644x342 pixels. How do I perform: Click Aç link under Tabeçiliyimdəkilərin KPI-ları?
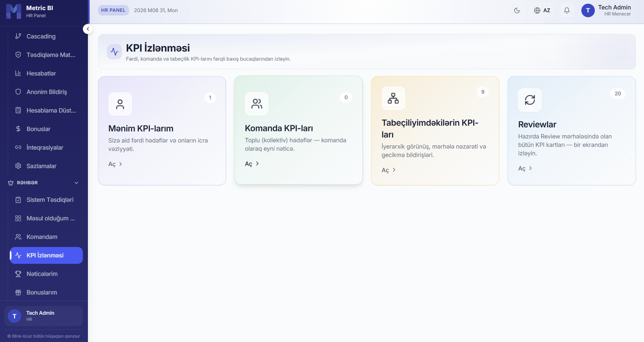click(389, 170)
